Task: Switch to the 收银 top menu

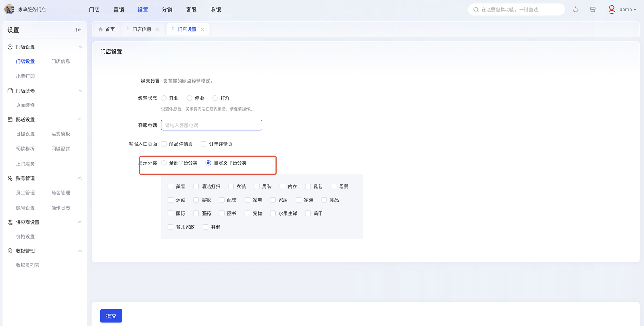Action: [x=215, y=10]
